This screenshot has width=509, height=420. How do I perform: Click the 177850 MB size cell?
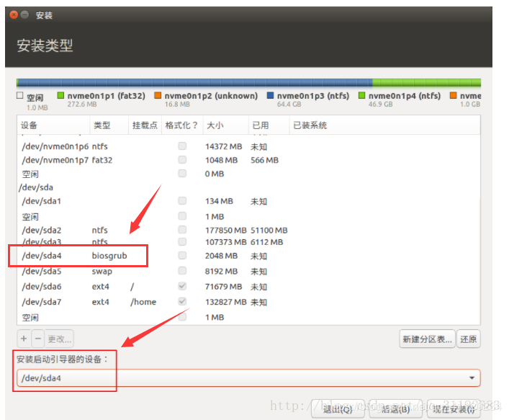click(x=225, y=230)
